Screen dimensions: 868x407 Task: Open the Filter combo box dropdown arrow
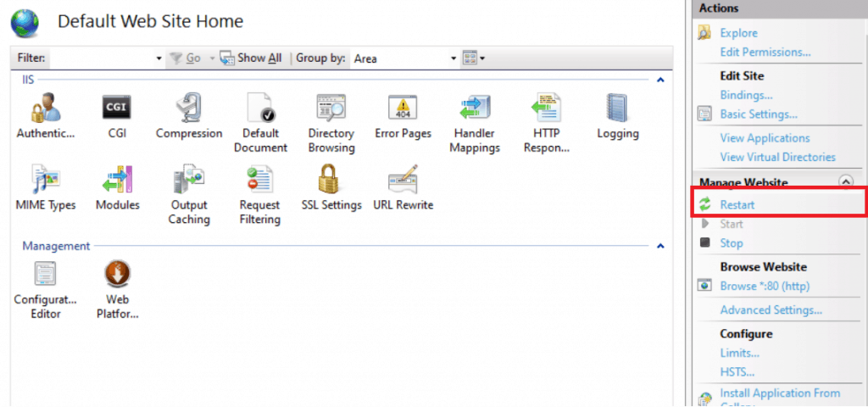click(159, 59)
